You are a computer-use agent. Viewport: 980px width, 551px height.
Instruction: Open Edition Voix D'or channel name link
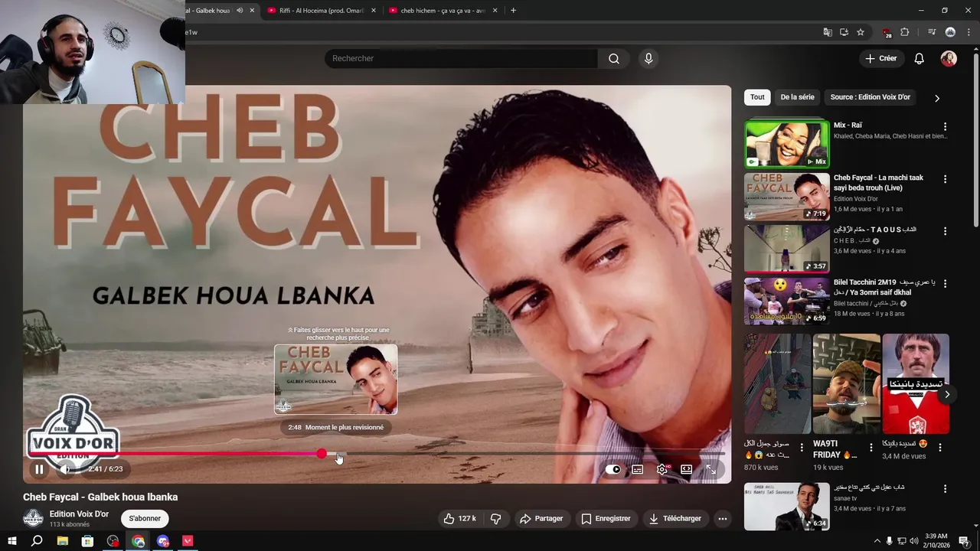click(79, 514)
